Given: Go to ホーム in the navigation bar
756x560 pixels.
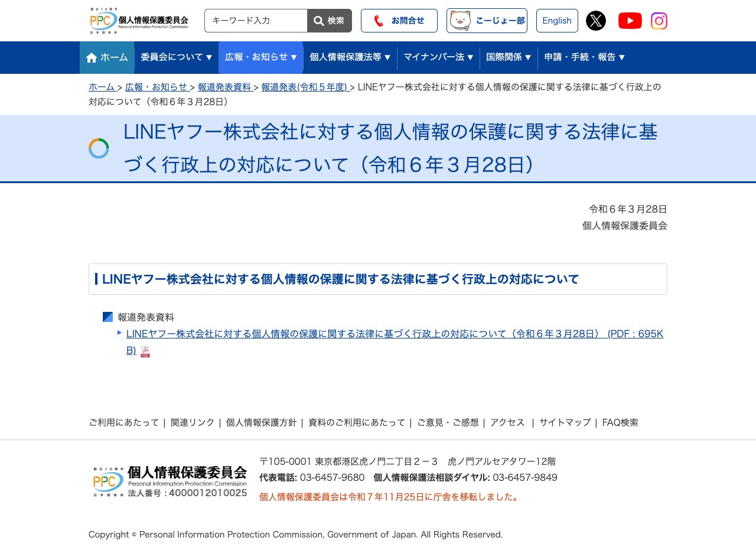Looking at the screenshot, I should point(107,57).
